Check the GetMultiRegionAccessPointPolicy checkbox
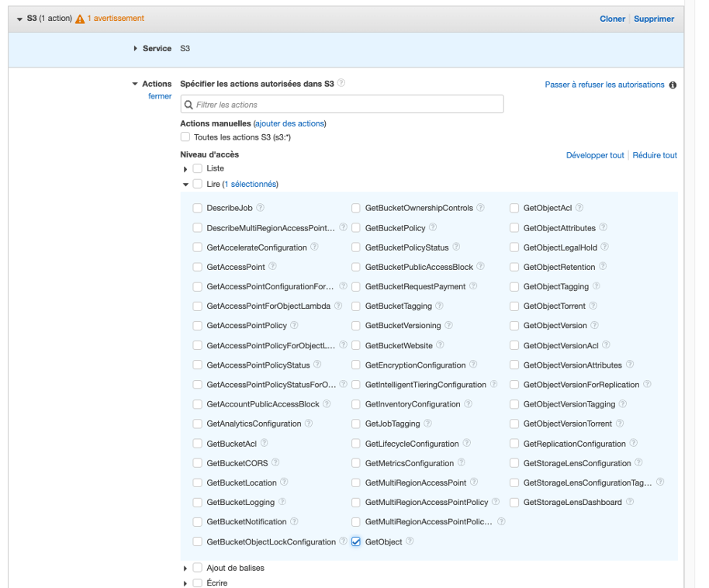Screen dimensions: 709x588 [x=356, y=502]
